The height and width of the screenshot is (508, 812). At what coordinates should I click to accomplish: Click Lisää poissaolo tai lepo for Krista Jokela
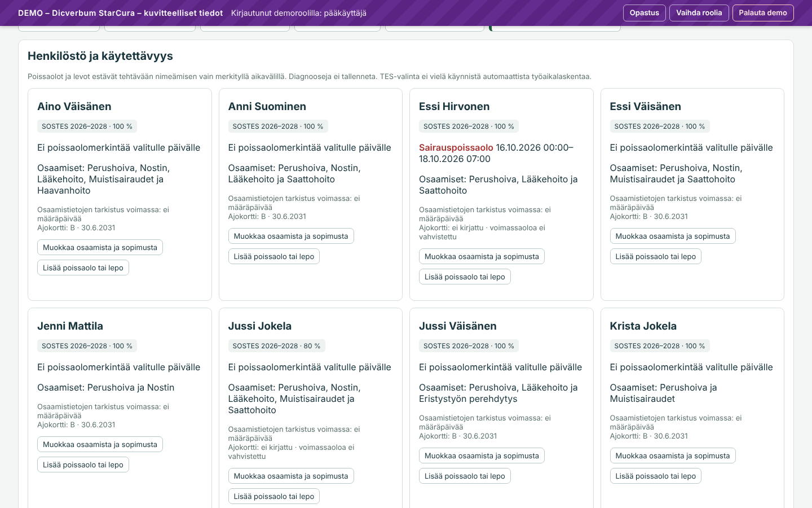(x=656, y=476)
